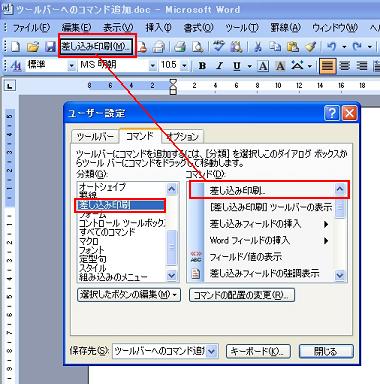This screenshot has height=384, width=380.
Task: Click the キーボード(K) button
Action: click(x=258, y=351)
